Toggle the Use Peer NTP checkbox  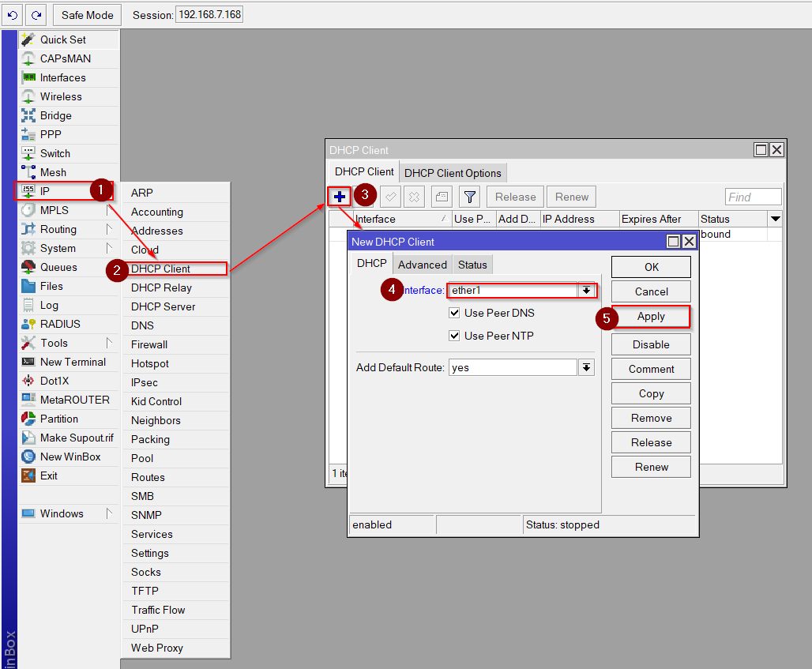tap(454, 336)
